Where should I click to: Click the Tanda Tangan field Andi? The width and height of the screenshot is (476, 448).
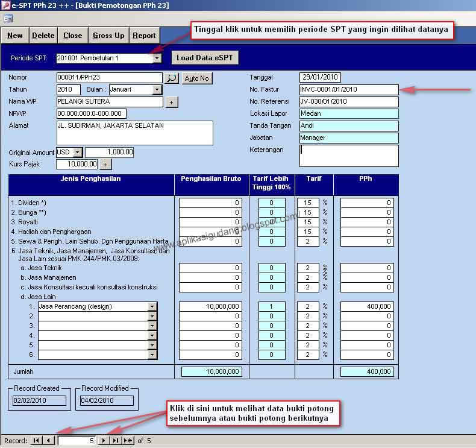pyautogui.click(x=349, y=126)
